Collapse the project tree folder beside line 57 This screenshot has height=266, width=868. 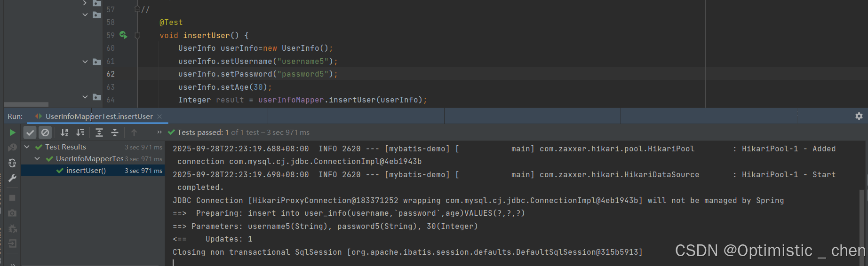point(85,15)
